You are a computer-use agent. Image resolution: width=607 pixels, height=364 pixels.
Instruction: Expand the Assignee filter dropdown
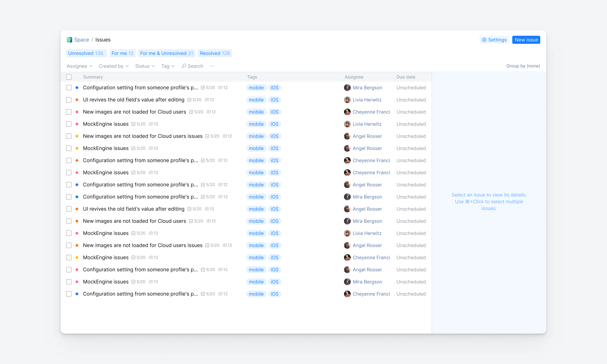pyautogui.click(x=79, y=66)
